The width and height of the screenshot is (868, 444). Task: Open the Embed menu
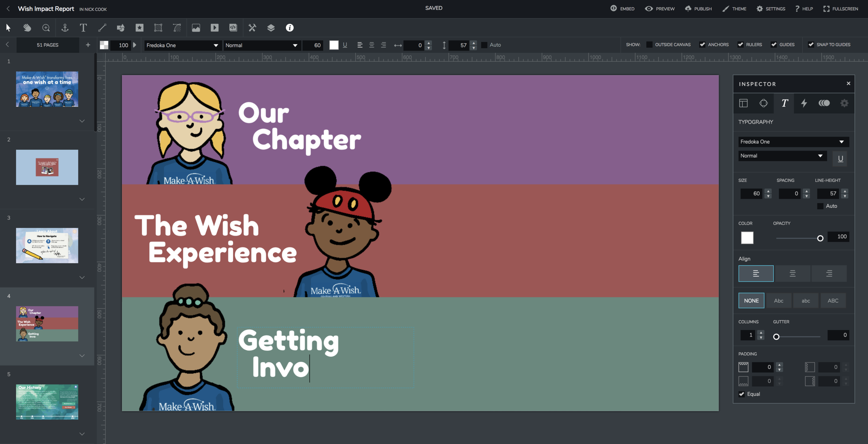[623, 8]
